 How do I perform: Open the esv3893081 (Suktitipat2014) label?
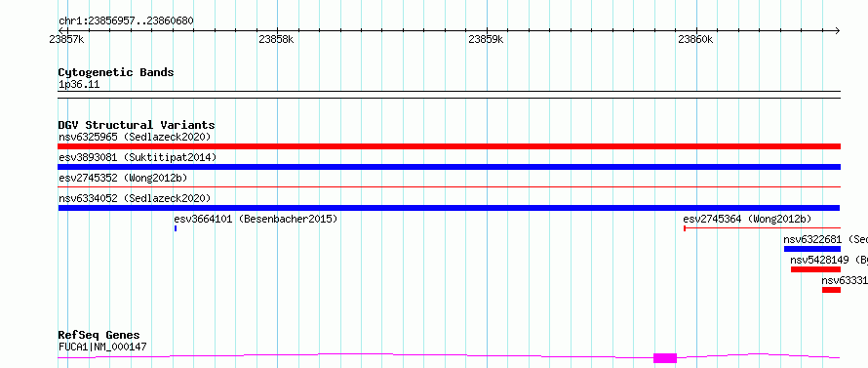pos(138,157)
